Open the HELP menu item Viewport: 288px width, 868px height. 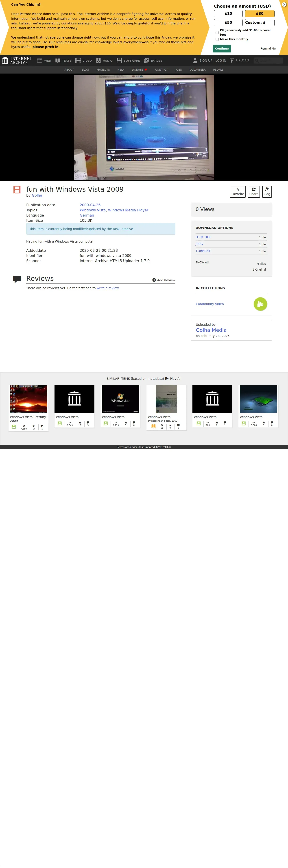tap(121, 70)
